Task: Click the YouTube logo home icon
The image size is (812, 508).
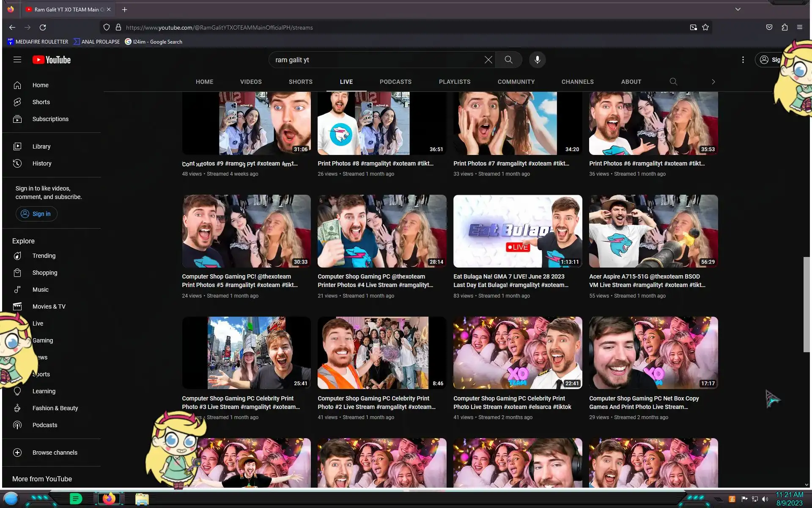Action: tap(52, 60)
